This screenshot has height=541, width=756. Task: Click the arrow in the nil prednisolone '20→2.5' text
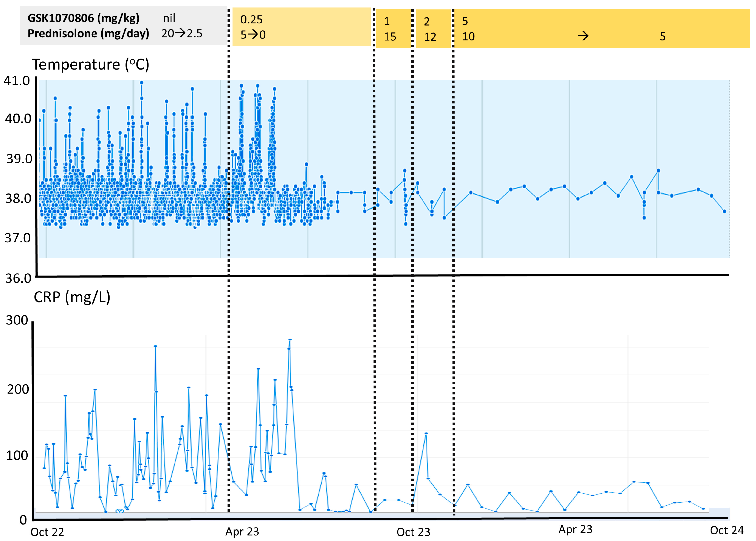180,33
